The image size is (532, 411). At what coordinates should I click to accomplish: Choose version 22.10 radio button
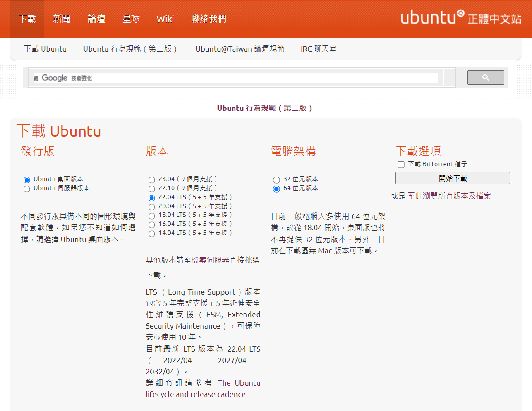point(152,189)
